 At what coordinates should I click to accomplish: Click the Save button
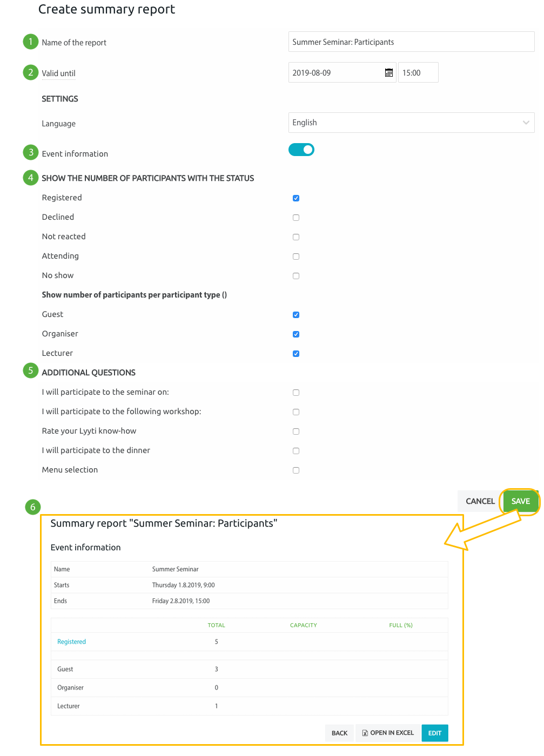point(520,501)
